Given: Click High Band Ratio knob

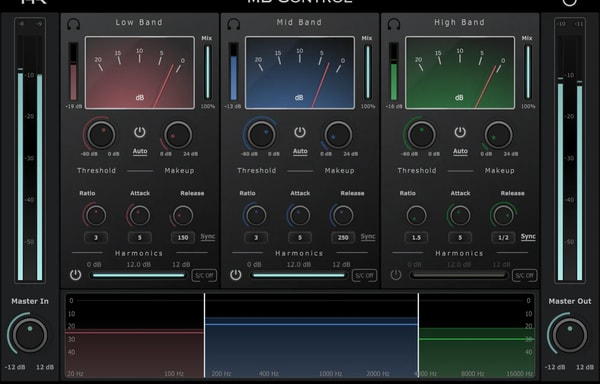Looking at the screenshot, I should [x=416, y=215].
